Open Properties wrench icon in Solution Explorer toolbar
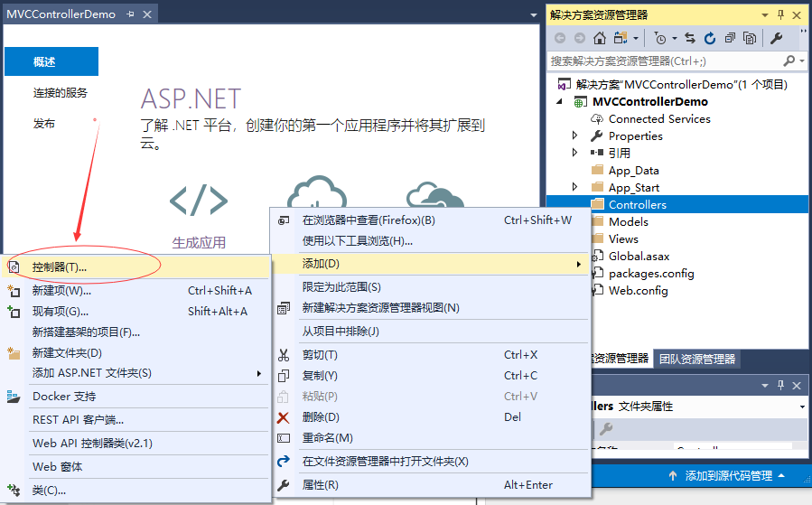 (776, 38)
